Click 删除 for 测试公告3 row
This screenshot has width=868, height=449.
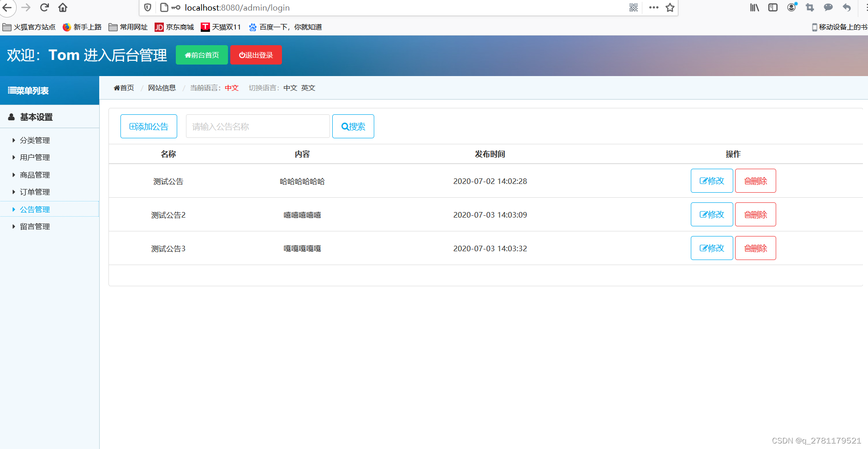click(755, 248)
